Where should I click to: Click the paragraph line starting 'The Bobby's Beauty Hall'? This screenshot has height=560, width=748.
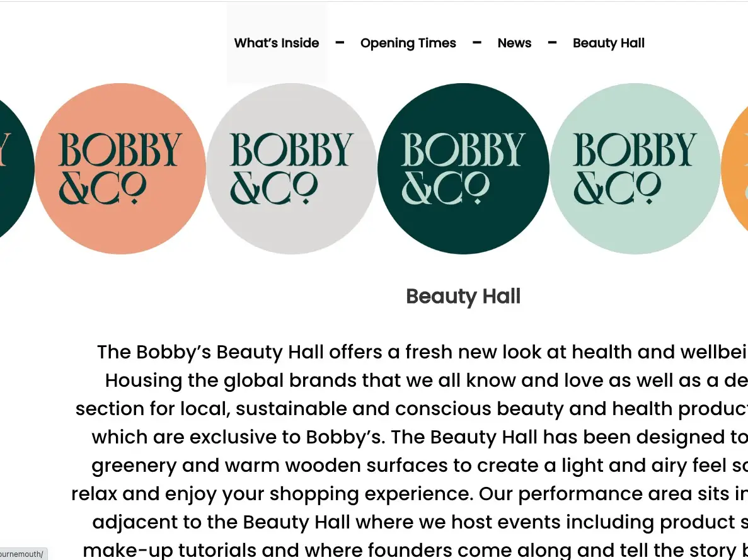(422, 352)
